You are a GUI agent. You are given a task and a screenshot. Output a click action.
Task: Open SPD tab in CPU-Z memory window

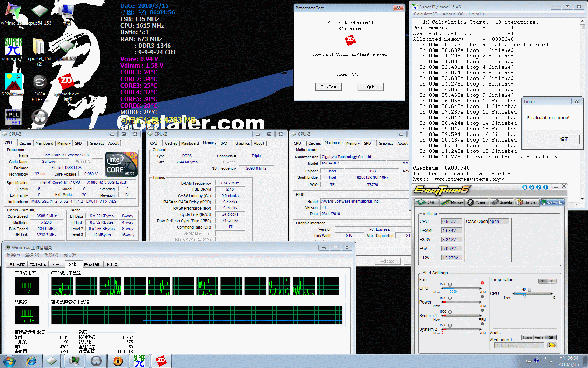[x=224, y=143]
